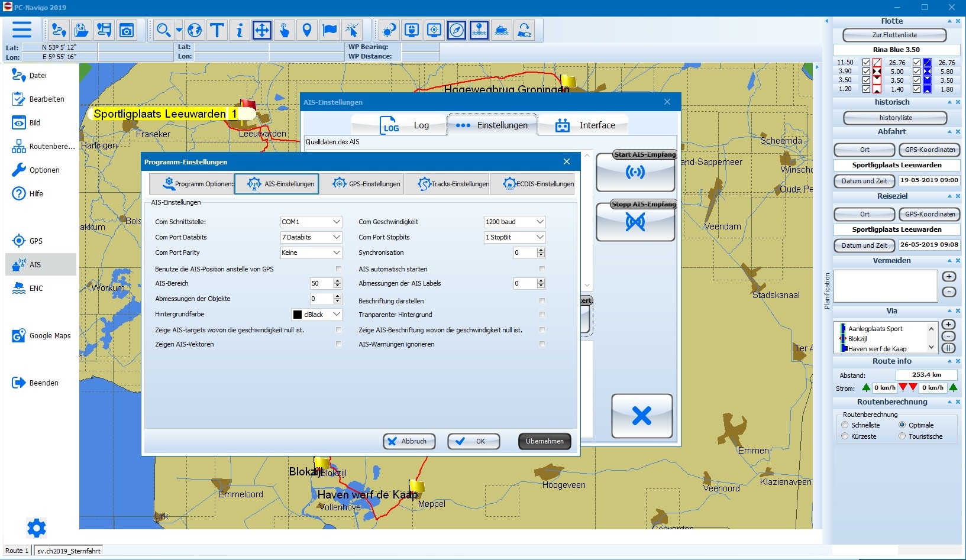Click the Start AIS-Empfang button
Screen dimensions: 966x560
coord(635,171)
